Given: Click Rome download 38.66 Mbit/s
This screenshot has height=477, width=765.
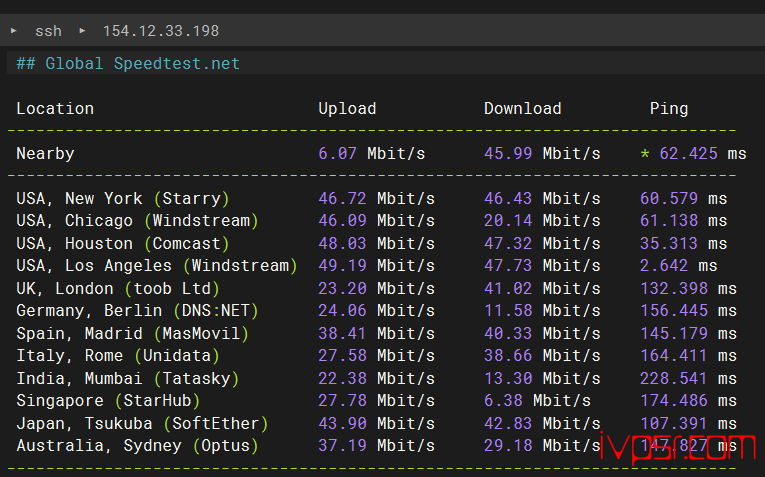Looking at the screenshot, I should (542, 355).
